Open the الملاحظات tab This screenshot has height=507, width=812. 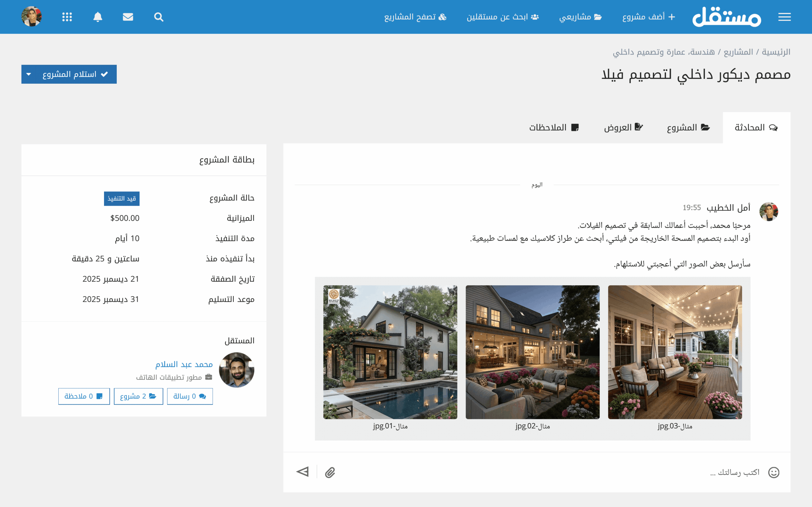pyautogui.click(x=554, y=127)
